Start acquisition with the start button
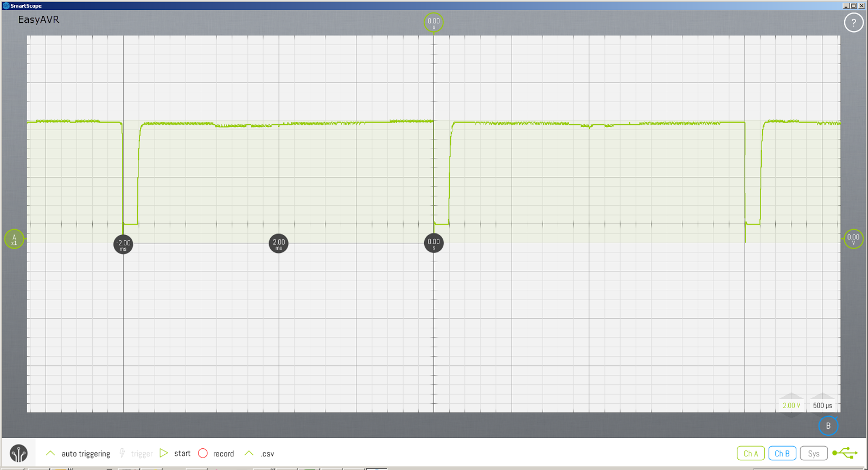868x470 pixels. [x=175, y=453]
